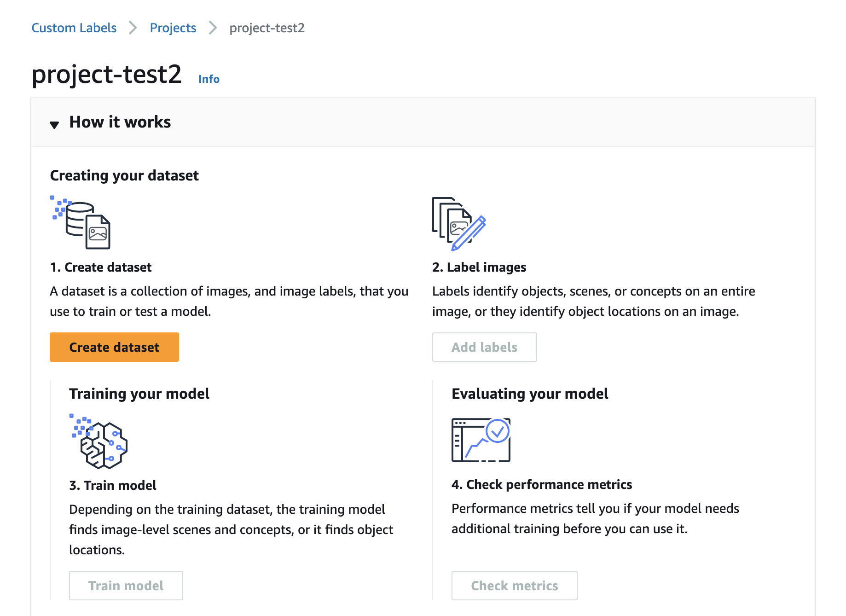Click the Create dataset illustration icon
Viewport: 846px width, 616px height.
(x=80, y=222)
